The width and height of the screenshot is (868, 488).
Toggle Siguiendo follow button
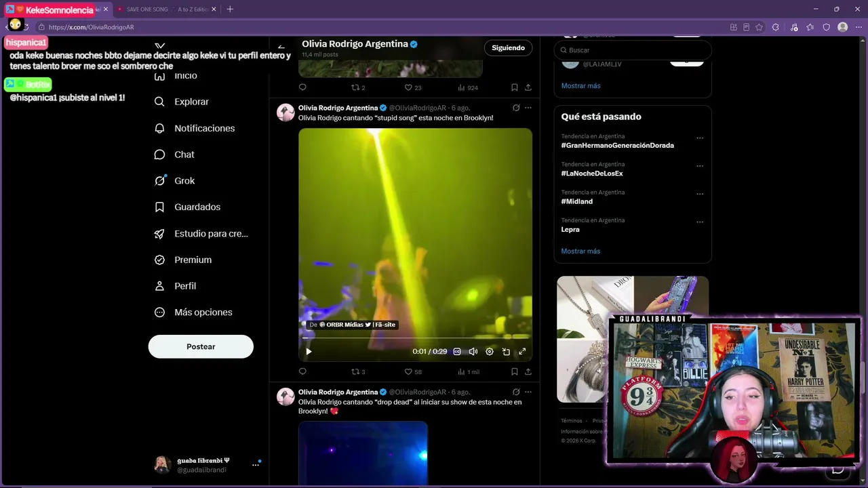click(x=508, y=48)
